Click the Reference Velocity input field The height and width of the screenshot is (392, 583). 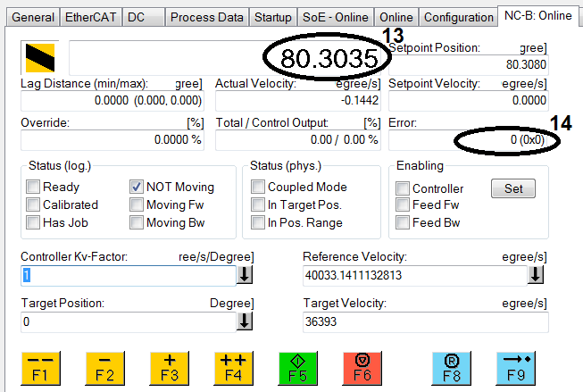tap(415, 276)
